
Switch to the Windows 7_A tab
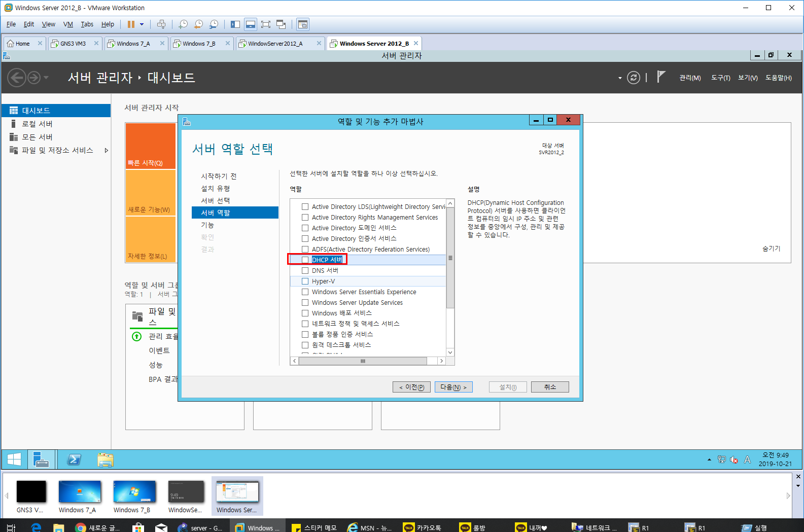click(x=133, y=44)
